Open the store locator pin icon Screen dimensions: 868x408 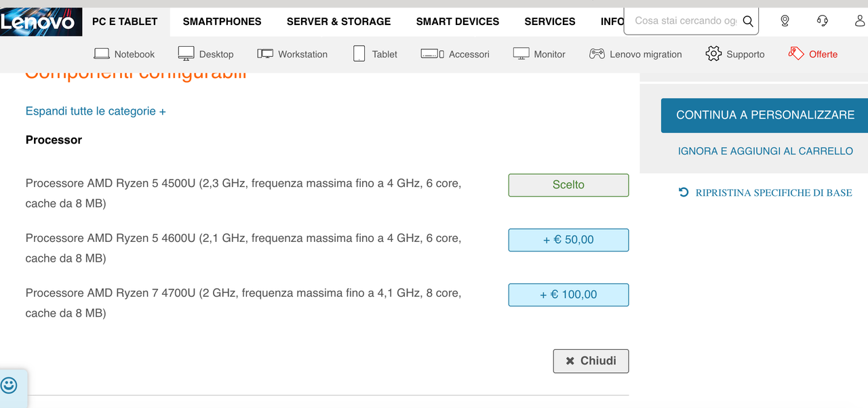785,21
